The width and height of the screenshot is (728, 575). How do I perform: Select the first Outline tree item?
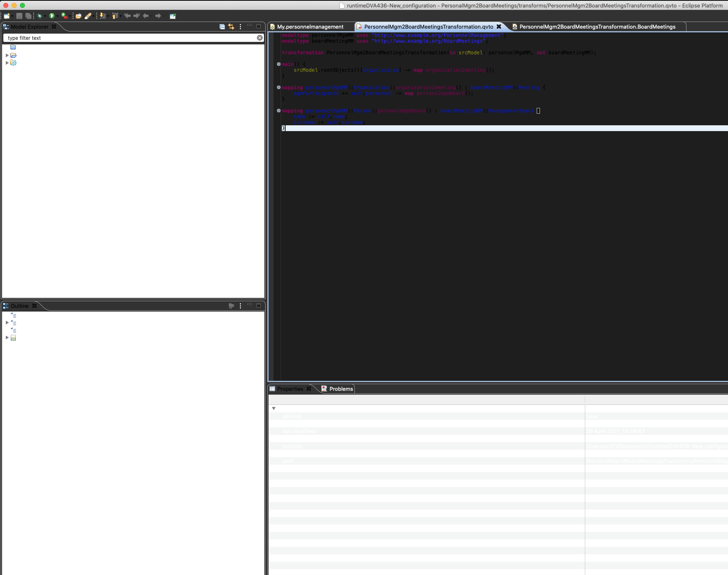click(x=13, y=315)
